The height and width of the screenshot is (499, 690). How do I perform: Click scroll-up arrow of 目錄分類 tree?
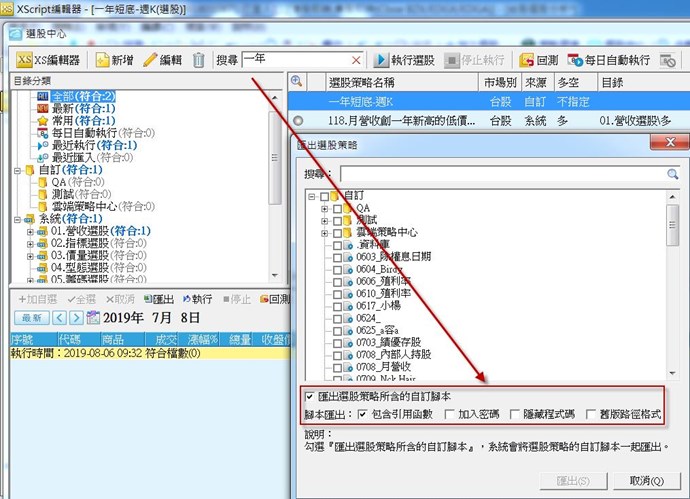coord(275,97)
